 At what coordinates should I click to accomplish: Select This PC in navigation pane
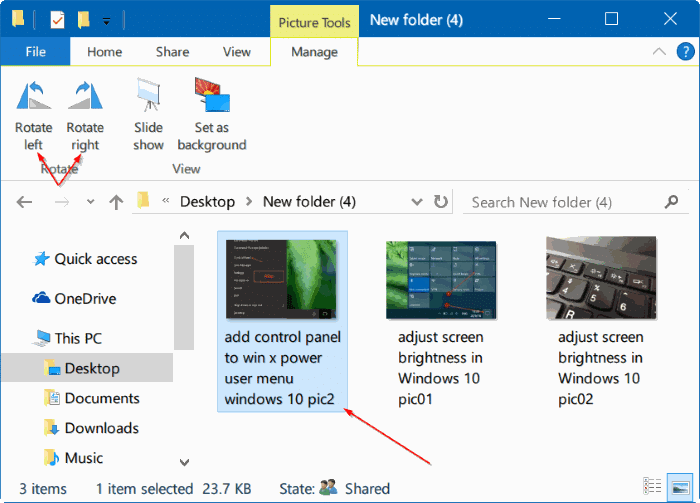pos(68,338)
